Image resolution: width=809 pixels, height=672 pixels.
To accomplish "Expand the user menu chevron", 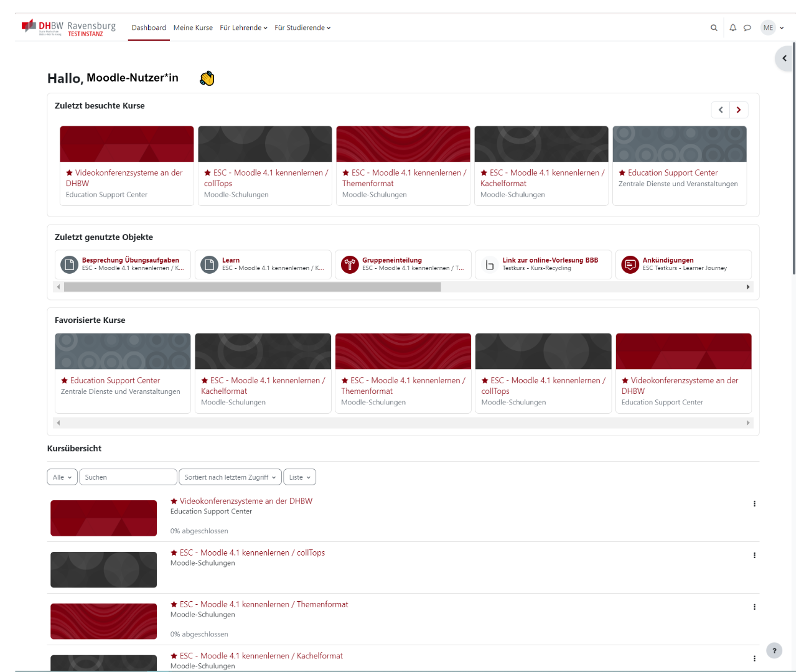I will pyautogui.click(x=782, y=28).
